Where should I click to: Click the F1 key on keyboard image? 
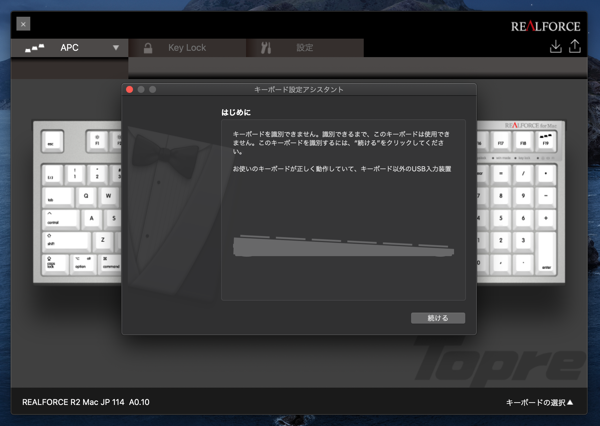pos(97,141)
